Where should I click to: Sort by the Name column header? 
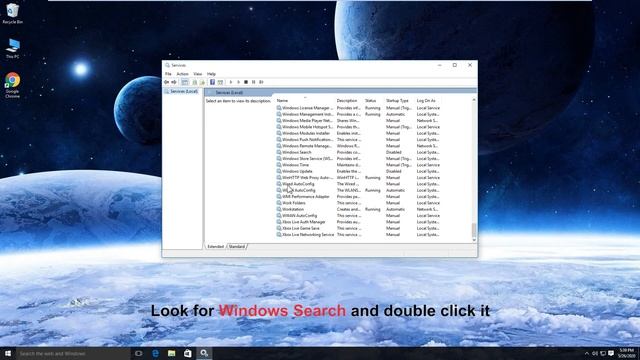(305, 100)
